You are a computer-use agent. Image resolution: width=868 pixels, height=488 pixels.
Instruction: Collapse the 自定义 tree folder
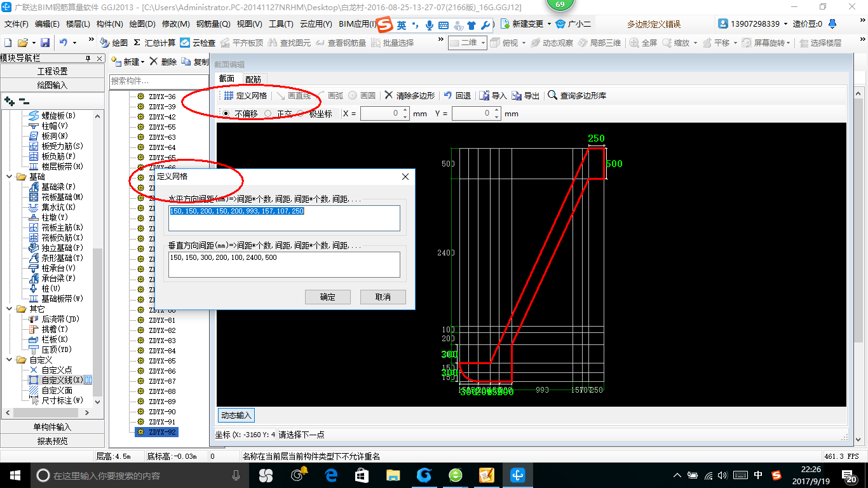(x=8, y=360)
